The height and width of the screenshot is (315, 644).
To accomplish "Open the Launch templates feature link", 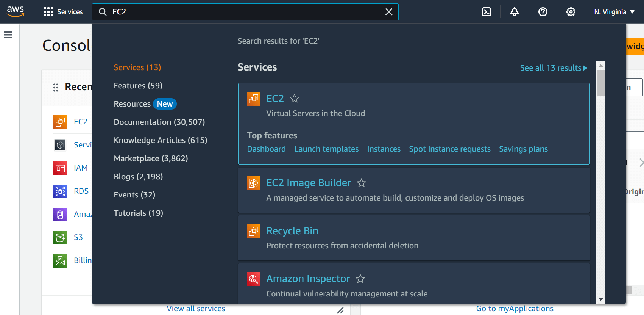I will pos(326,149).
